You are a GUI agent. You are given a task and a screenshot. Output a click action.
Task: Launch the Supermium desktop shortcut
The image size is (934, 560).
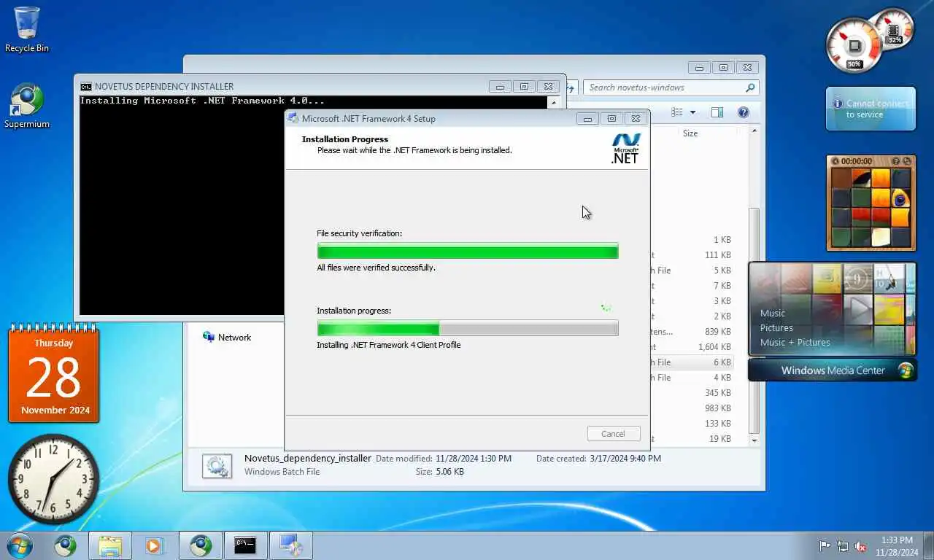coord(27,106)
